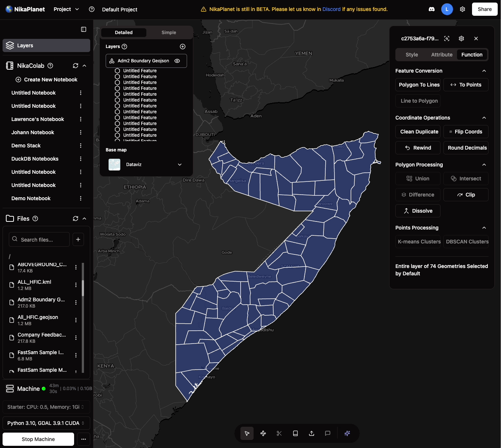Select the pointer tool in bottom toolbar
Viewport: 501px width, 448px height.
(247, 433)
